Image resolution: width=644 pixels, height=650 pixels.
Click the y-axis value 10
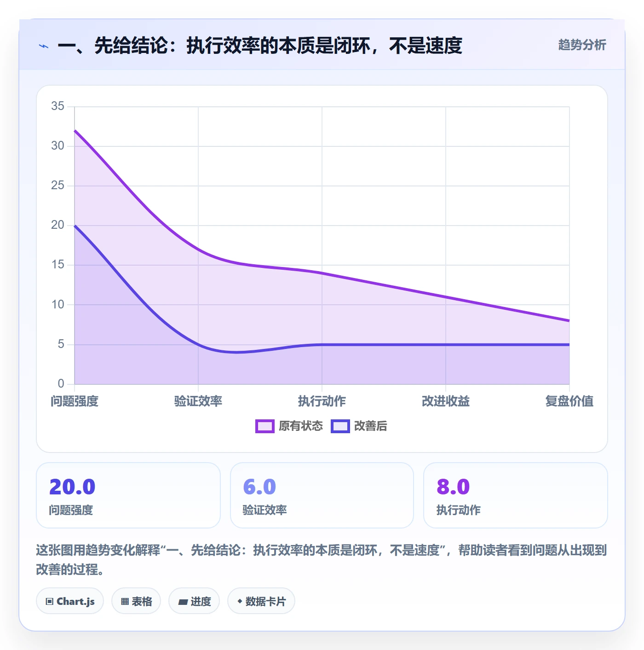[x=57, y=305]
